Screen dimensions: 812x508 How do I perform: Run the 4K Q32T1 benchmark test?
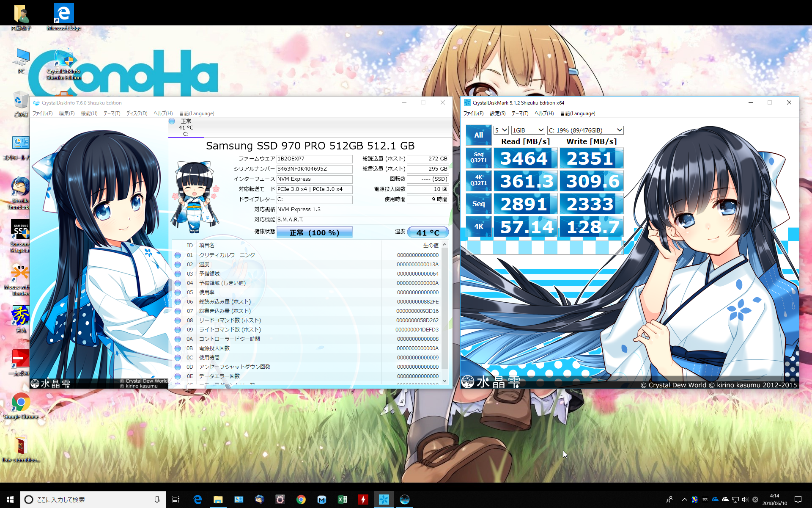coord(478,180)
